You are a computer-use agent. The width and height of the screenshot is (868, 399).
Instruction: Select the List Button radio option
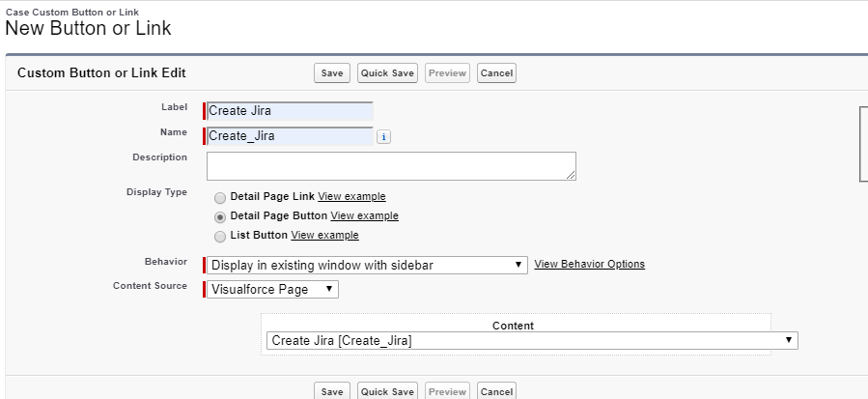click(x=220, y=237)
